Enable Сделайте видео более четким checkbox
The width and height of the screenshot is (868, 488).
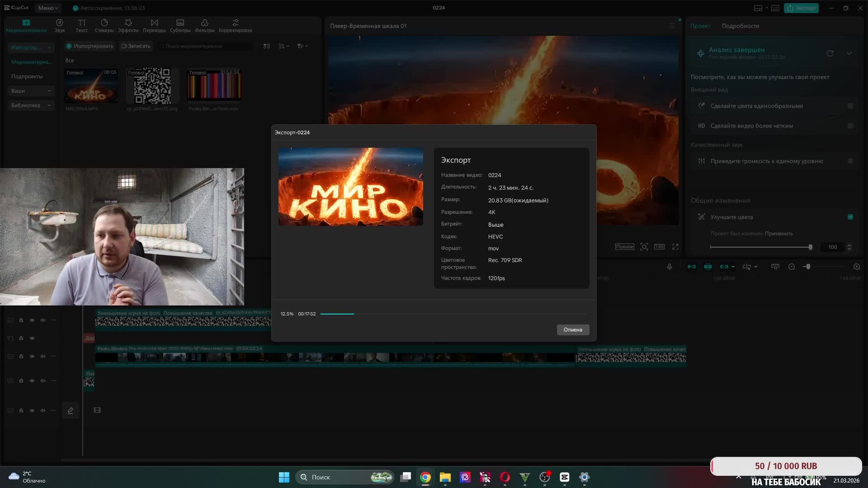point(850,126)
